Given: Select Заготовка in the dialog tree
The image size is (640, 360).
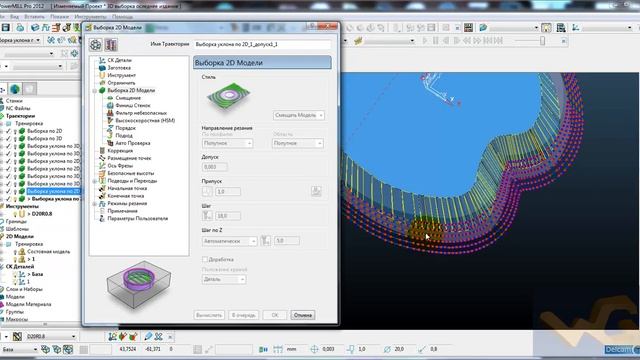Looking at the screenshot, I should 119,68.
